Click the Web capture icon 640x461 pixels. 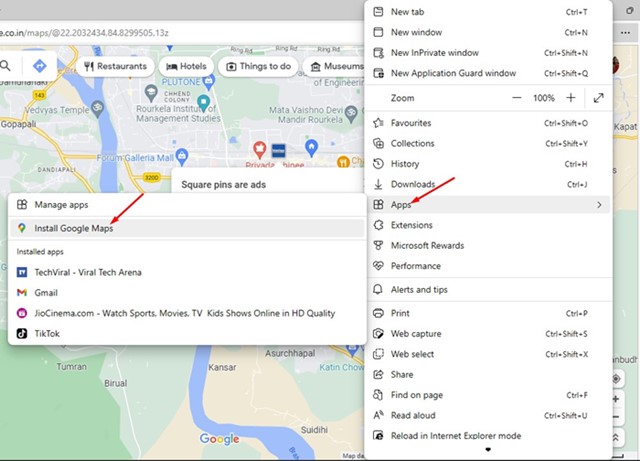(378, 334)
